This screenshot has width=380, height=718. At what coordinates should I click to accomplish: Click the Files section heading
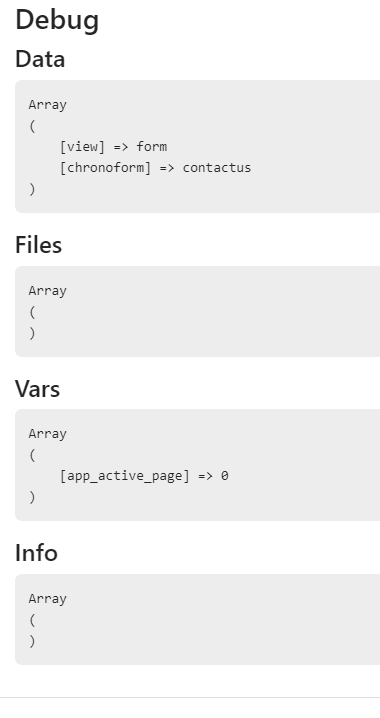coord(38,245)
